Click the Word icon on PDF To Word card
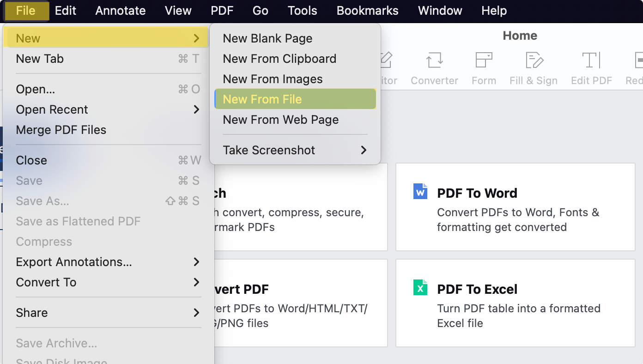Screen dimensions: 643x364 pyautogui.click(x=420, y=191)
